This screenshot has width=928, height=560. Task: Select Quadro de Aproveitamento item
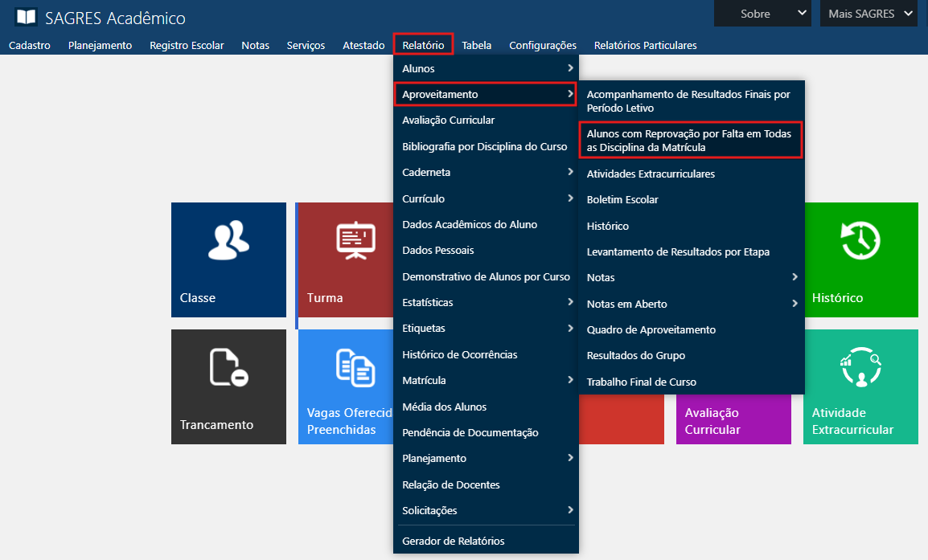[651, 329]
